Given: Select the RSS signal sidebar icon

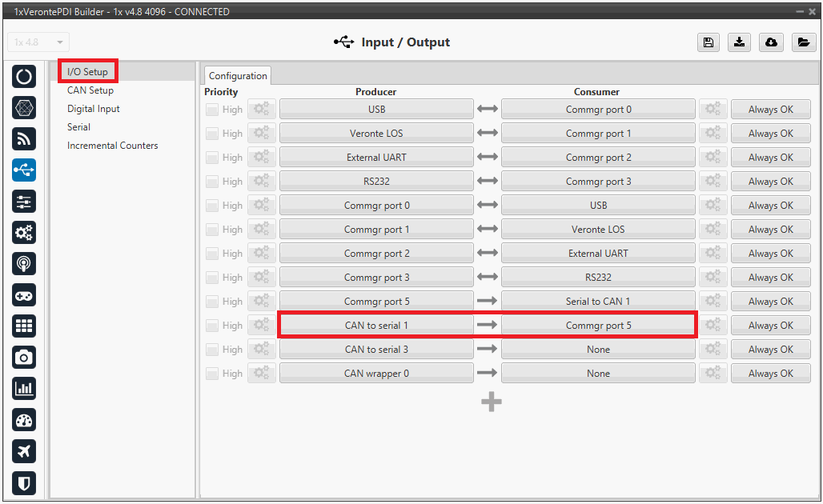Looking at the screenshot, I should click(x=24, y=139).
